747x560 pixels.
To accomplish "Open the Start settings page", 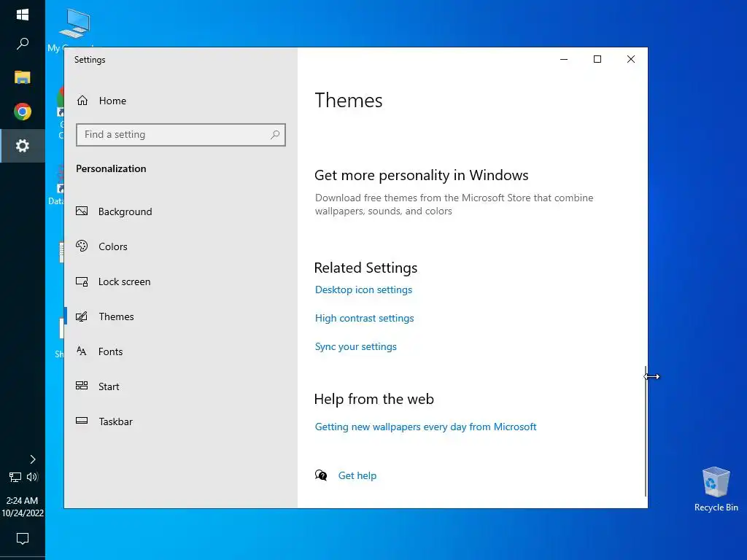I will [109, 386].
